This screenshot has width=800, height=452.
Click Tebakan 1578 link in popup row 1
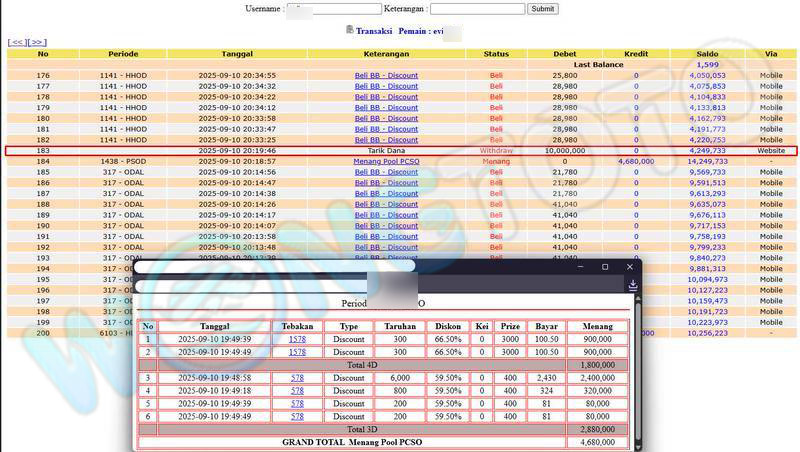tap(297, 339)
